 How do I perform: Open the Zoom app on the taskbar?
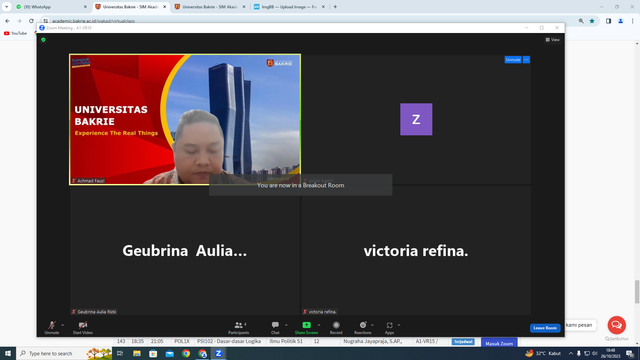(218, 353)
